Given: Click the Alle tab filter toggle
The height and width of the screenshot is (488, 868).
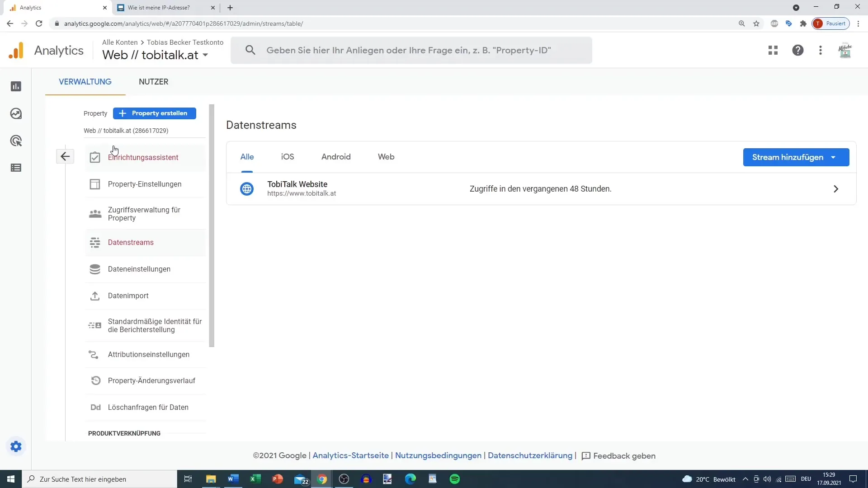Looking at the screenshot, I should pos(247,157).
